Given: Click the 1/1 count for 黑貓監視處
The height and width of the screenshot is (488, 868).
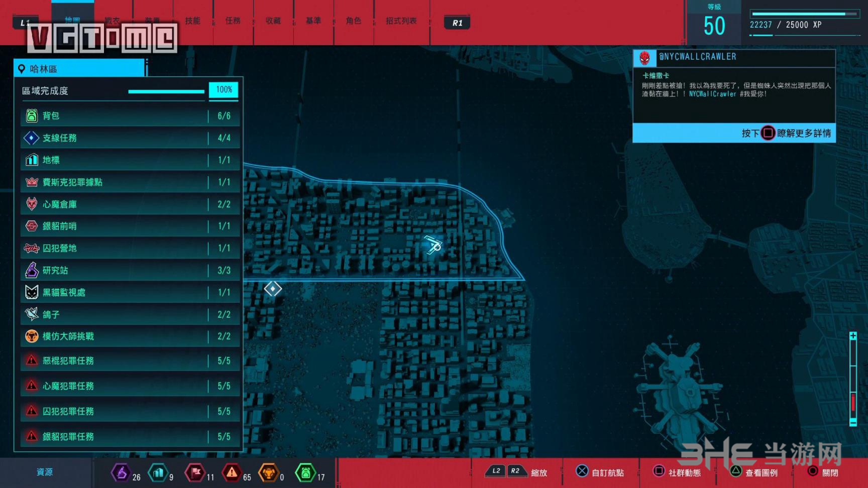Looking at the screenshot, I should (x=224, y=292).
